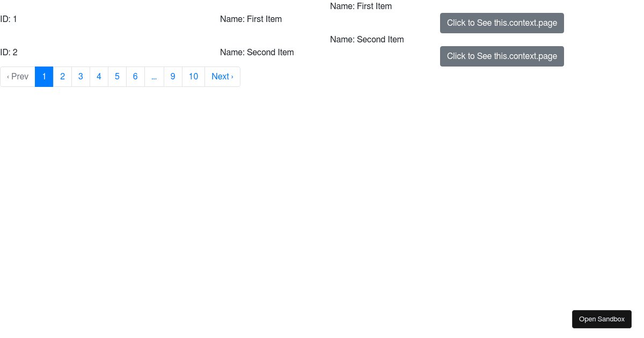The height and width of the screenshot is (338, 644).
Task: Navigate to page 6
Action: point(135,76)
